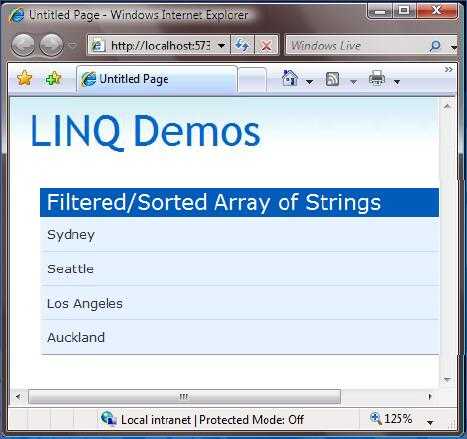The height and width of the screenshot is (439, 467).
Task: Open the Print options dropdown arrow
Action: click(397, 81)
